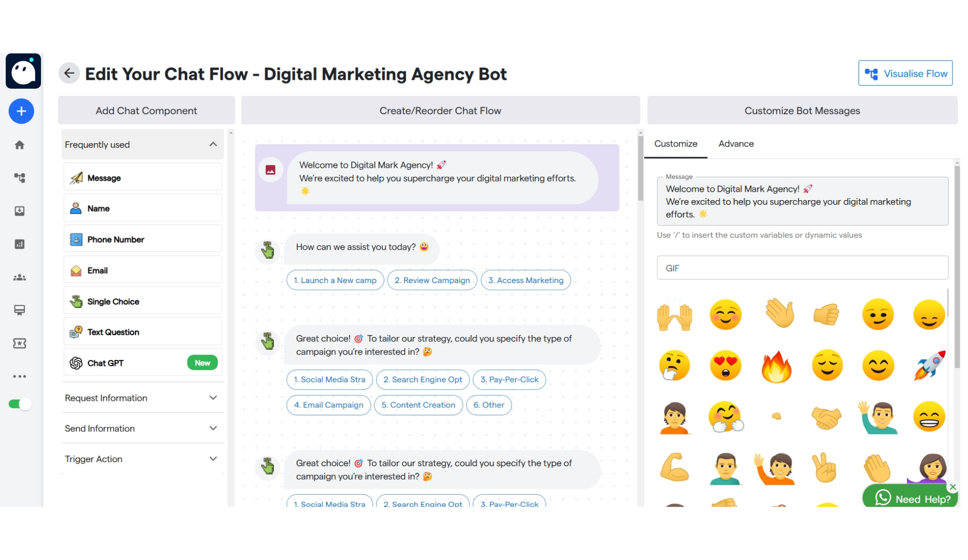Go back using the left arrow button
The width and height of the screenshot is (968, 560).
69,74
